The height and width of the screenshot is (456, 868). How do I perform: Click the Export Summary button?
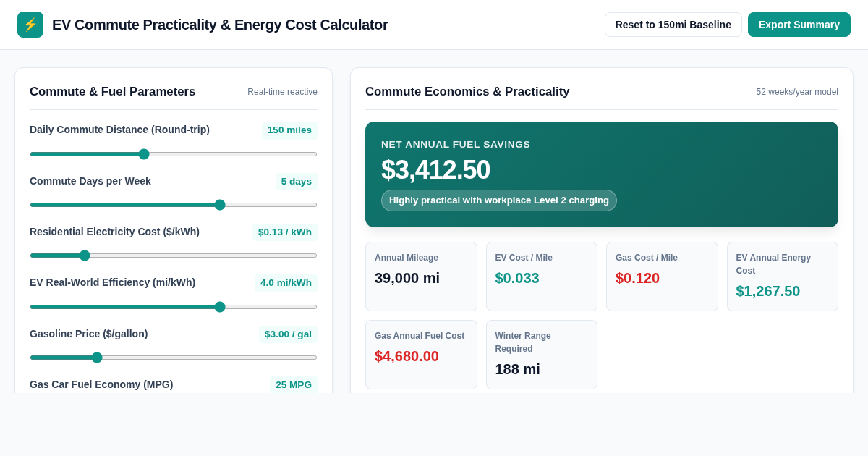pyautogui.click(x=799, y=25)
